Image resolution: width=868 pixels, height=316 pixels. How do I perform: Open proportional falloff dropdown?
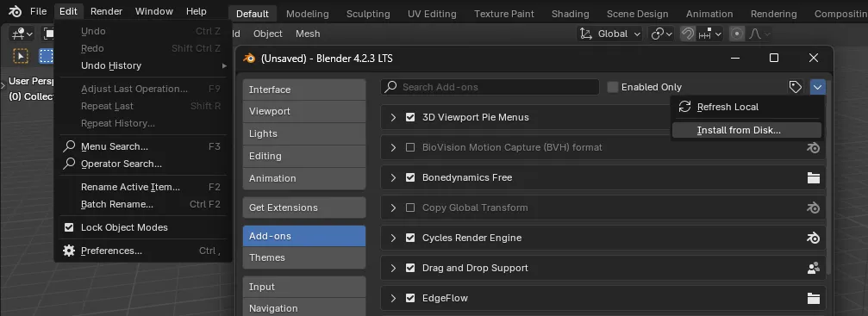[759, 34]
